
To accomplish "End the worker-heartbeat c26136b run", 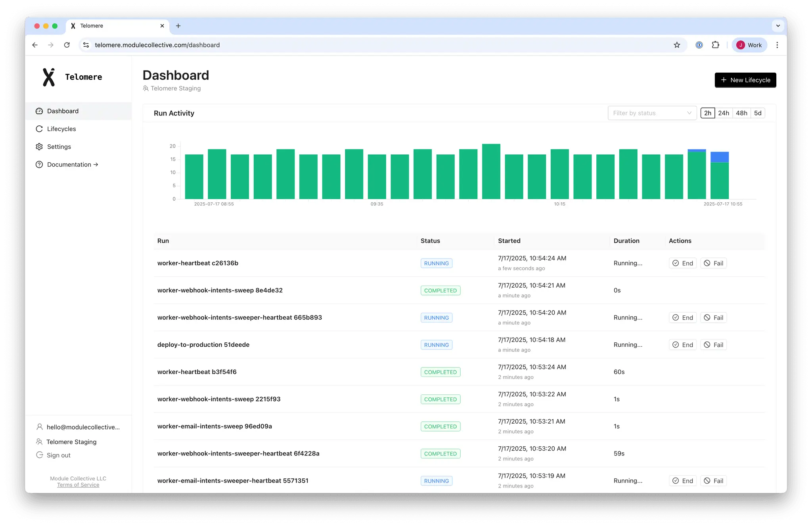I will click(683, 263).
